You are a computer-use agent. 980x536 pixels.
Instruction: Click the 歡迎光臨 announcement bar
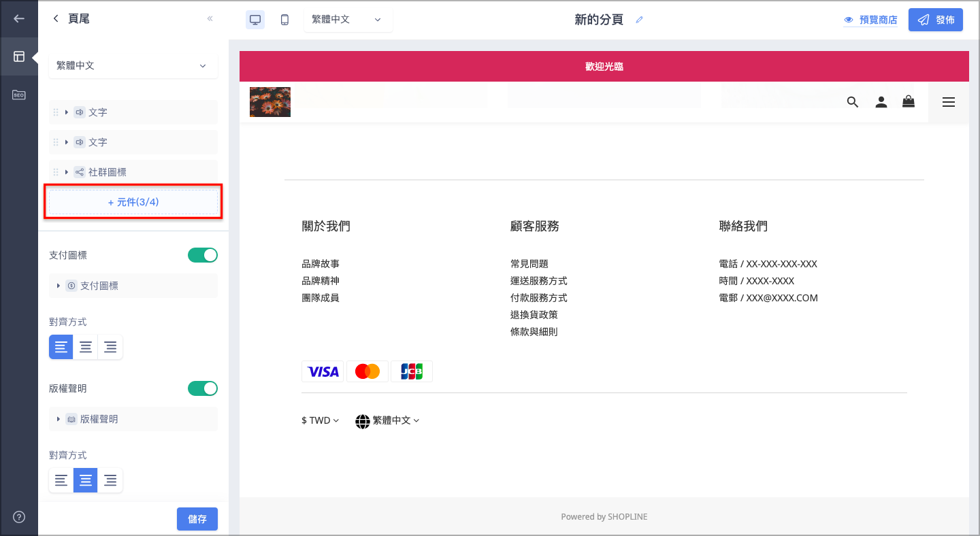coord(604,67)
